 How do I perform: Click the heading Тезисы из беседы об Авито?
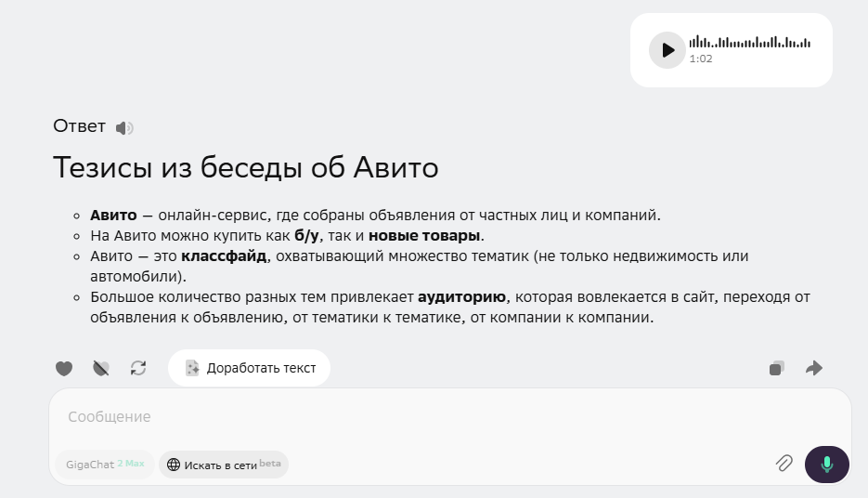coord(245,168)
